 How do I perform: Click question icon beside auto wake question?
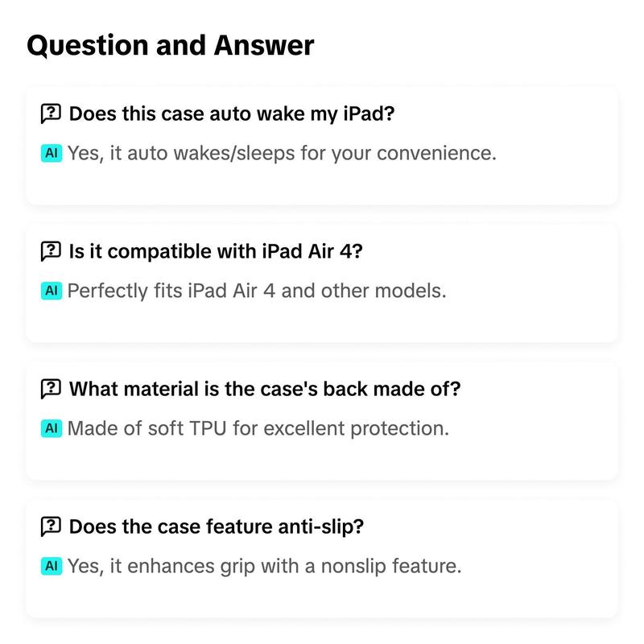click(x=51, y=114)
